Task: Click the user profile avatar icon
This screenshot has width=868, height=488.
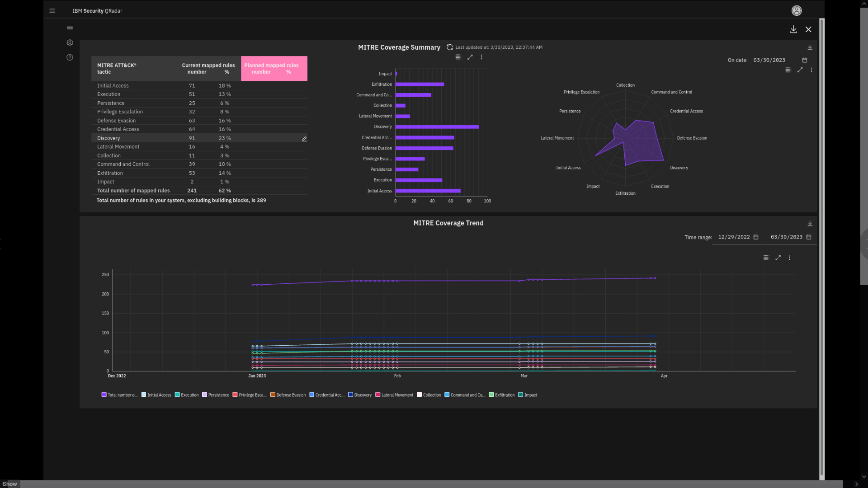Action: tap(797, 10)
